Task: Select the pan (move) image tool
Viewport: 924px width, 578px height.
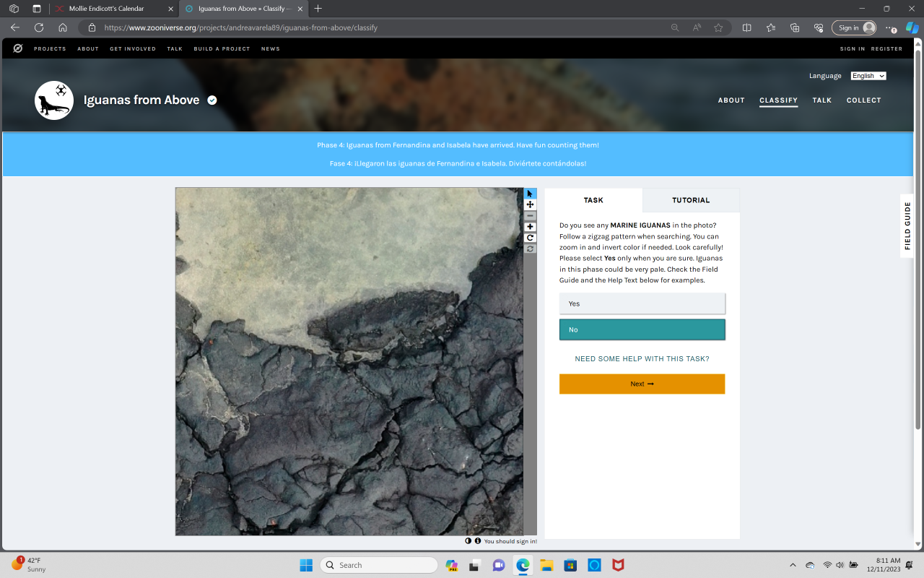Action: (x=530, y=204)
